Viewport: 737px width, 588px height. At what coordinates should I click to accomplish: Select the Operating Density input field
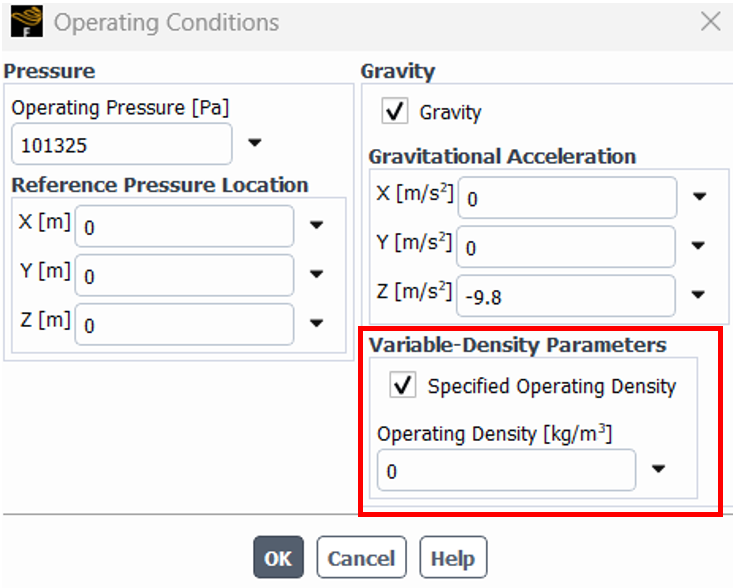(x=506, y=470)
